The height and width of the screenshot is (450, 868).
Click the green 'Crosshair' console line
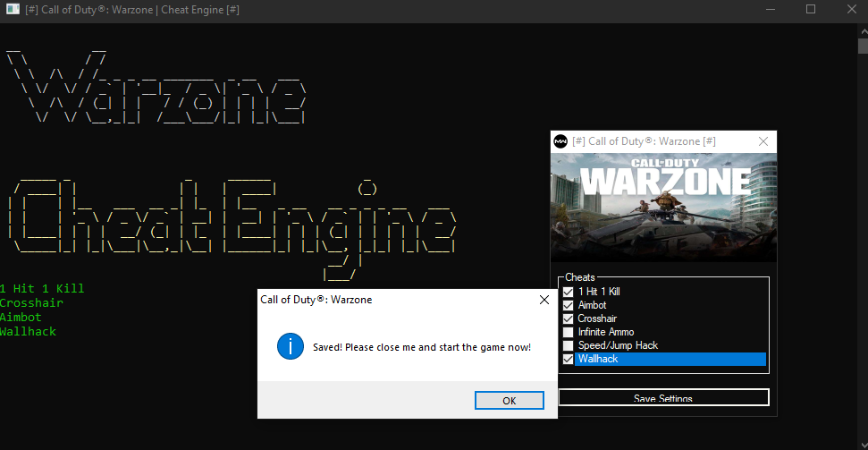31,302
